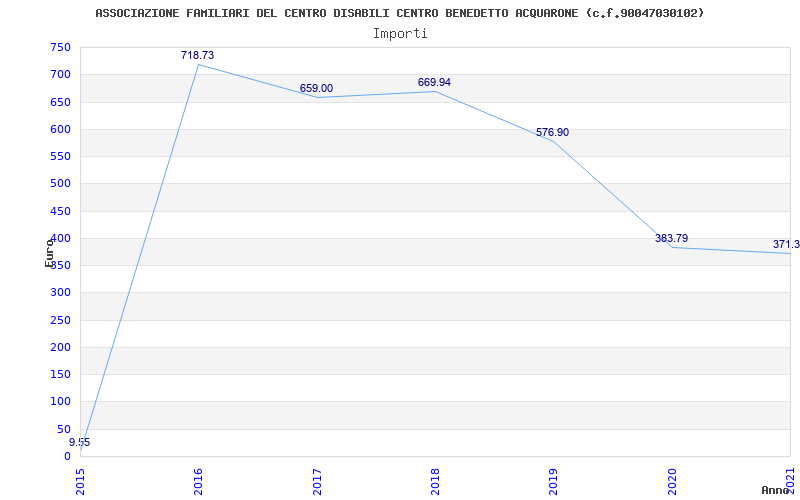Select the 2016 year axis label

click(198, 482)
